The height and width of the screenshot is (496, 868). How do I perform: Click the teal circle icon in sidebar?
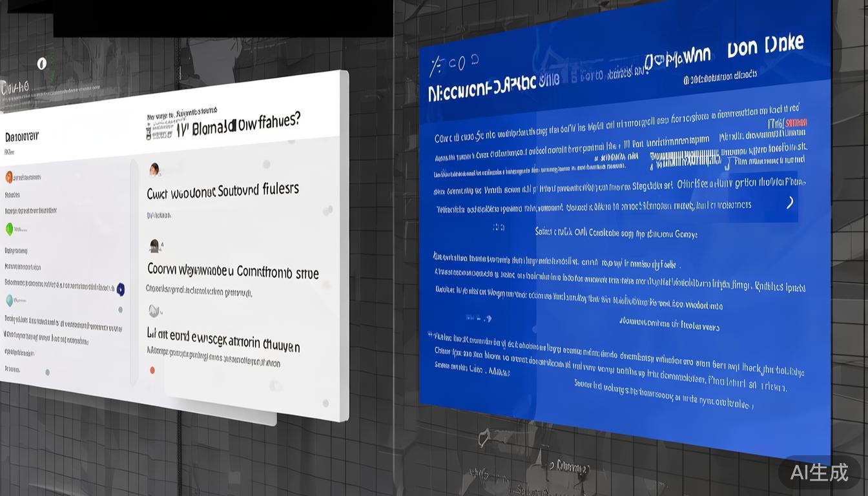pos(9,300)
